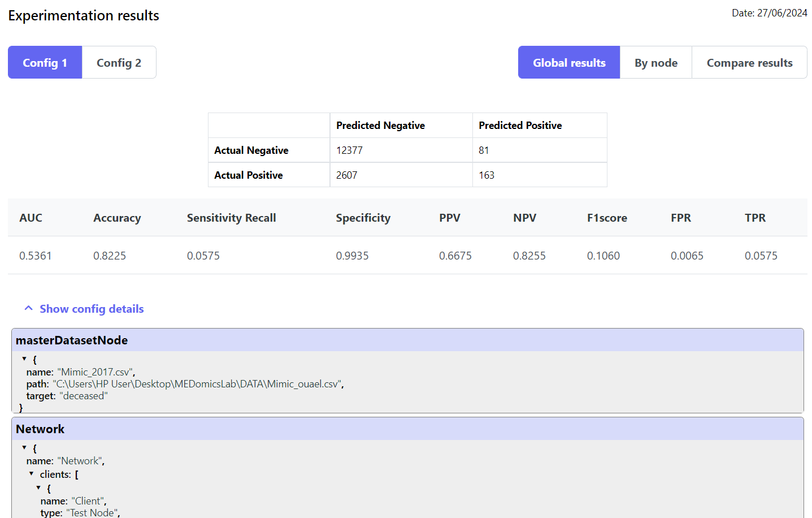Image resolution: width=812 pixels, height=518 pixels.
Task: Open the Config 2 tab
Action: 119,63
